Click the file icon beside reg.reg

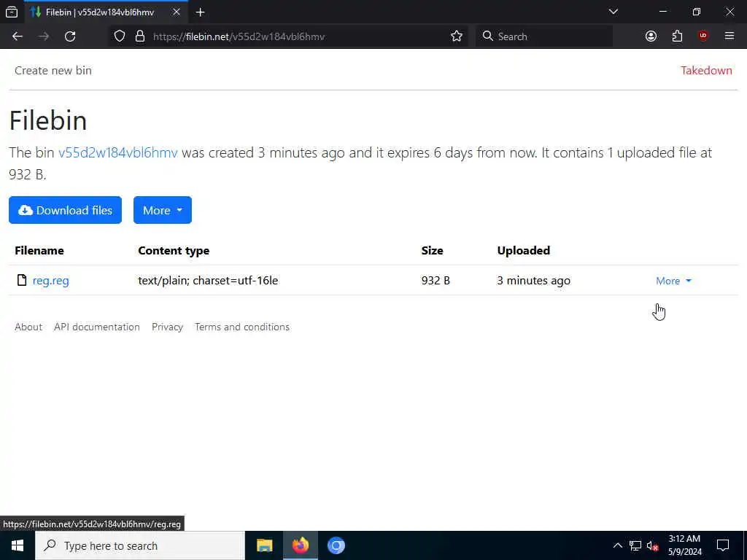pyautogui.click(x=21, y=280)
